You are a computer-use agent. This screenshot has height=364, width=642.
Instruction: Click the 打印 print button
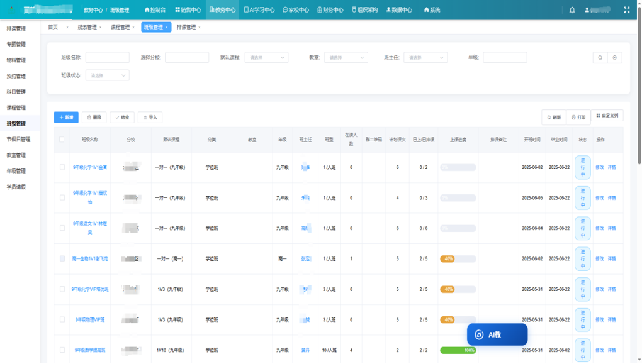click(578, 118)
